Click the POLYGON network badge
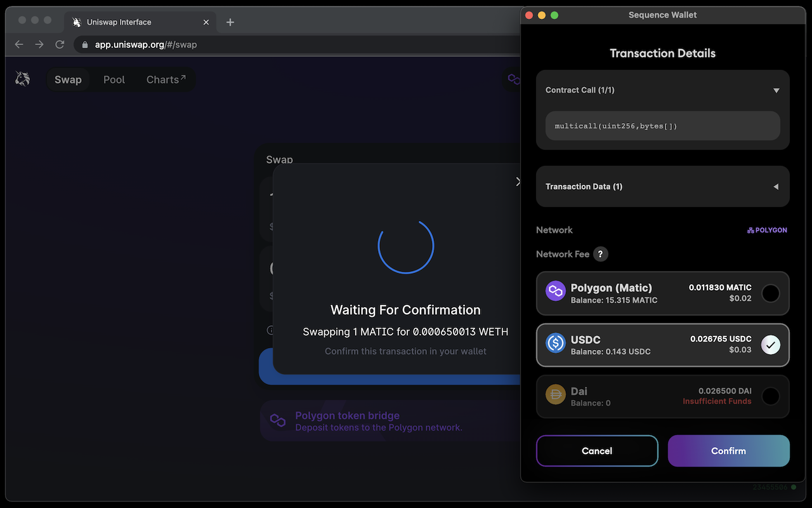The width and height of the screenshot is (812, 508). click(x=767, y=230)
